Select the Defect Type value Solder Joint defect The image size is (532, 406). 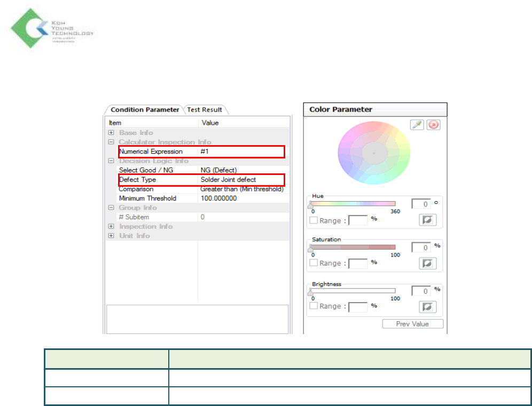click(228, 180)
